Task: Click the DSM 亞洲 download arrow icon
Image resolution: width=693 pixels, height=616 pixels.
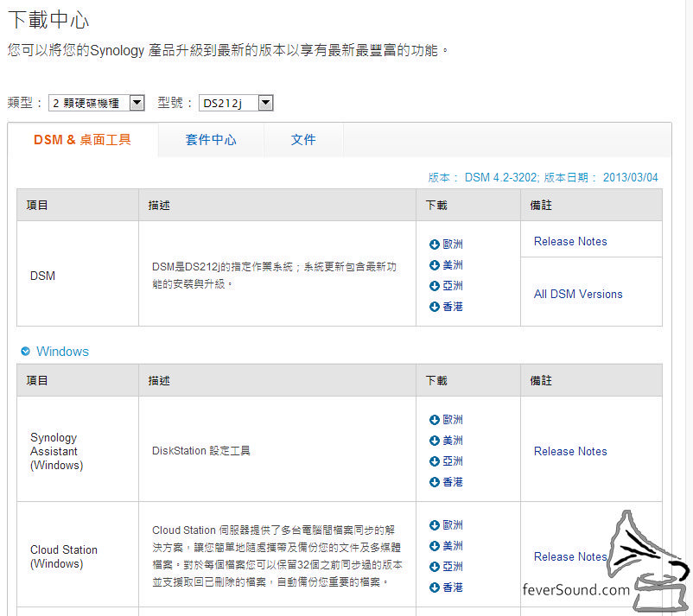Action: coord(434,286)
